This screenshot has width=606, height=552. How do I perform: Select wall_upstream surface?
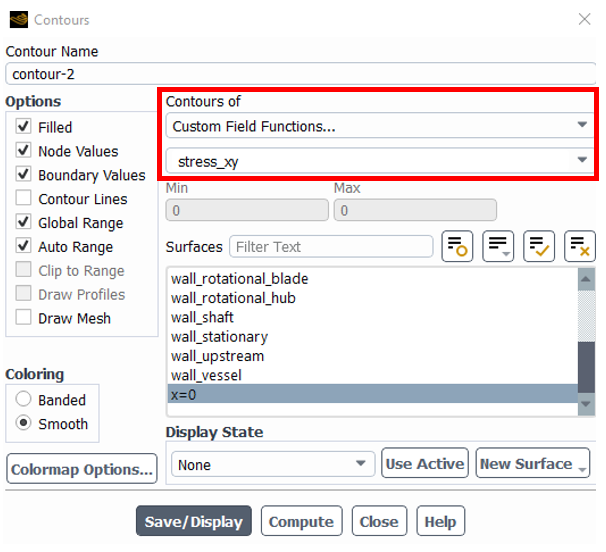pos(373,356)
